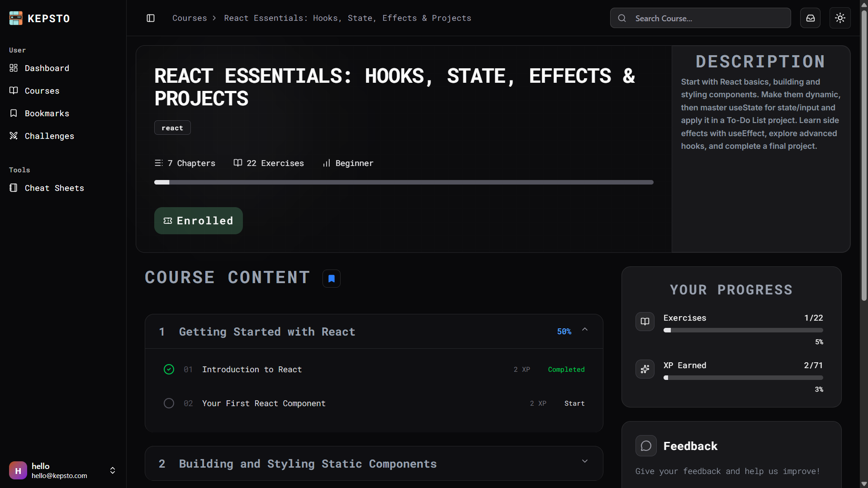
Task: Open the Bookmarks section
Action: click(x=47, y=113)
